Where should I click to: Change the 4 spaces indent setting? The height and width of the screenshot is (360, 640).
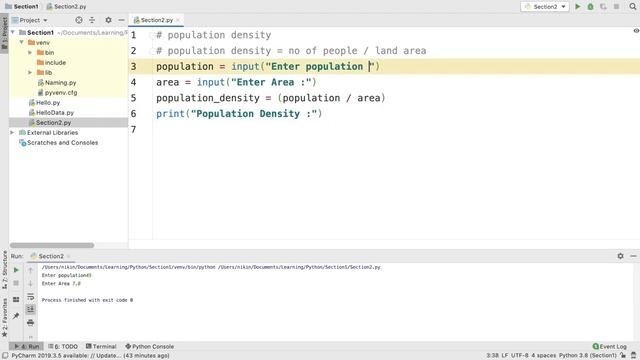[544, 356]
